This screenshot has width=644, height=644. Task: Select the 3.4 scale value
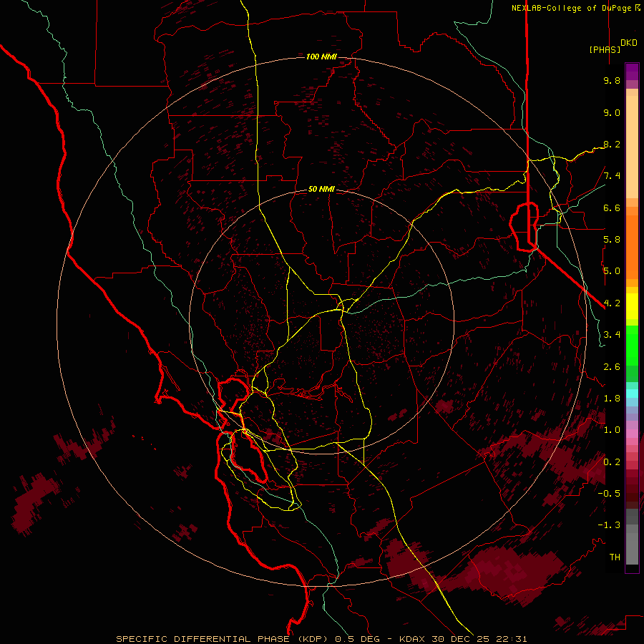pyautogui.click(x=612, y=335)
